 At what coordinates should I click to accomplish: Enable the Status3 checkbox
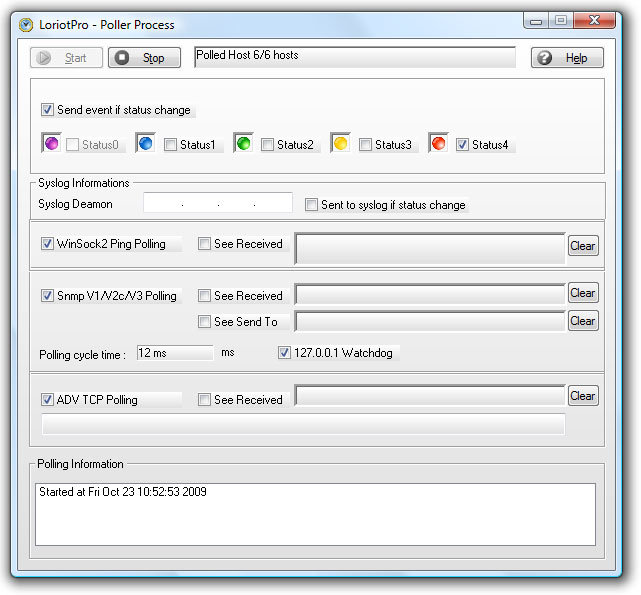(365, 145)
